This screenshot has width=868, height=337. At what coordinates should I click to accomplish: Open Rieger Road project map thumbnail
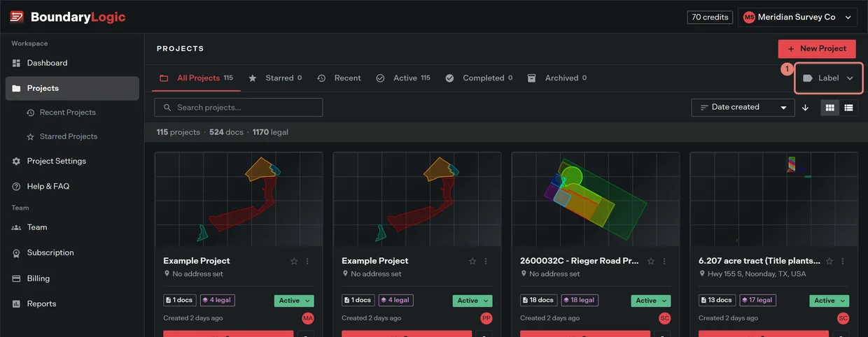(596, 200)
